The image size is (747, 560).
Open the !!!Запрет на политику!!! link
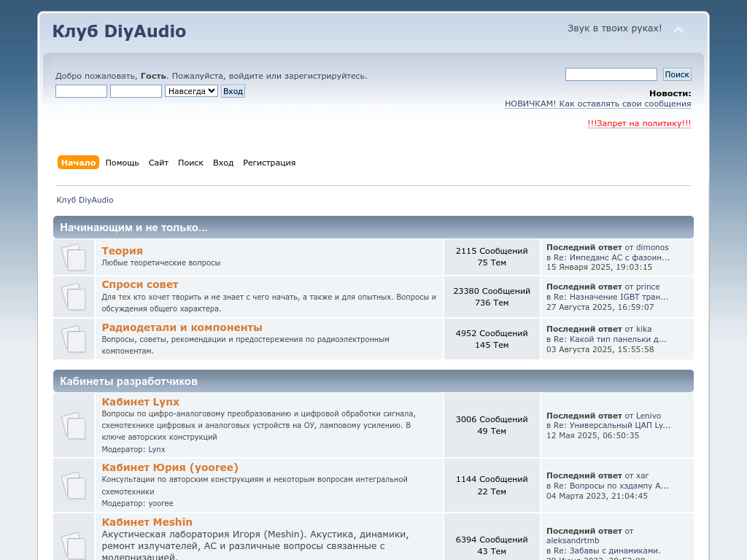[639, 124]
